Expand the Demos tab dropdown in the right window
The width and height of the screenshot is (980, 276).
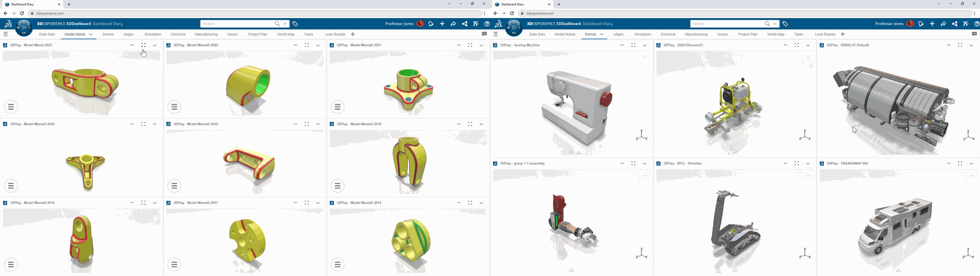(602, 34)
